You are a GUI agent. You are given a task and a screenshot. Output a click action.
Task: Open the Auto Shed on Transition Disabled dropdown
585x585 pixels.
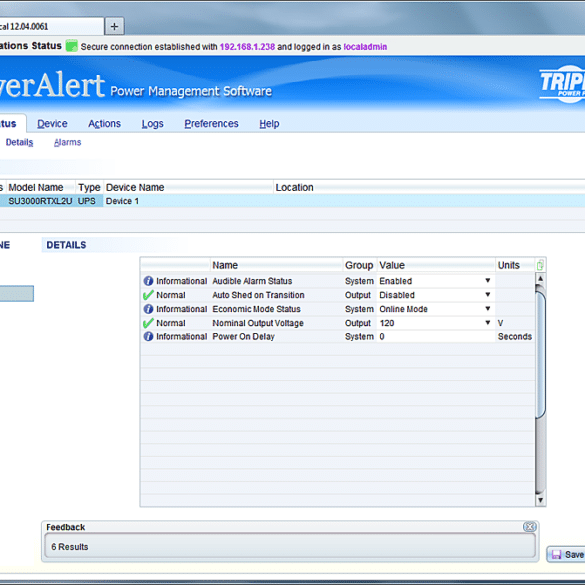pos(487,294)
